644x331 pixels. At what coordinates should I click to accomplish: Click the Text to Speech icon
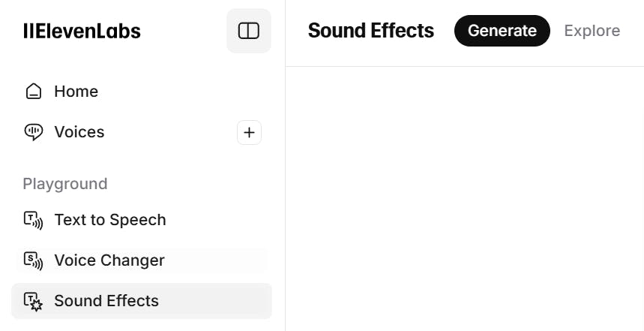[34, 220]
